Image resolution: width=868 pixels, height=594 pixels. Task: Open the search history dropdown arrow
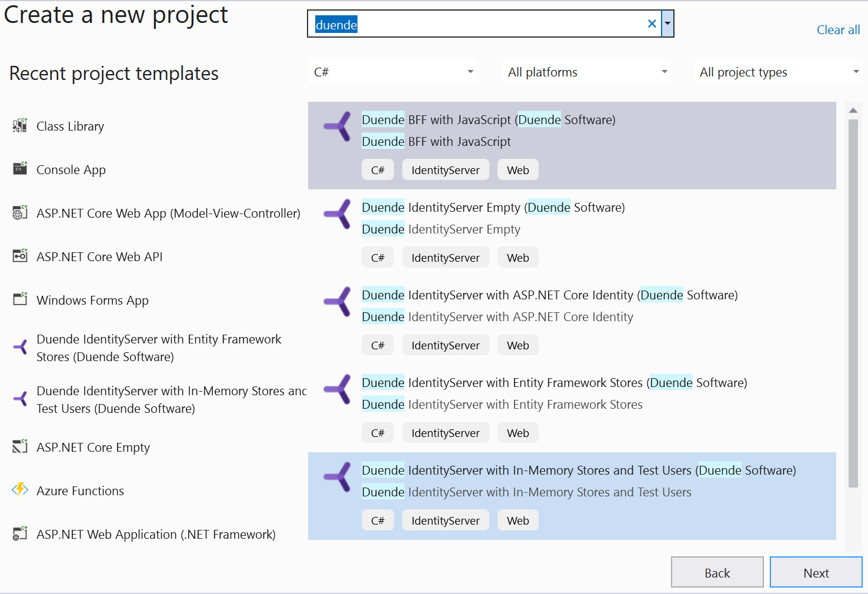click(667, 24)
